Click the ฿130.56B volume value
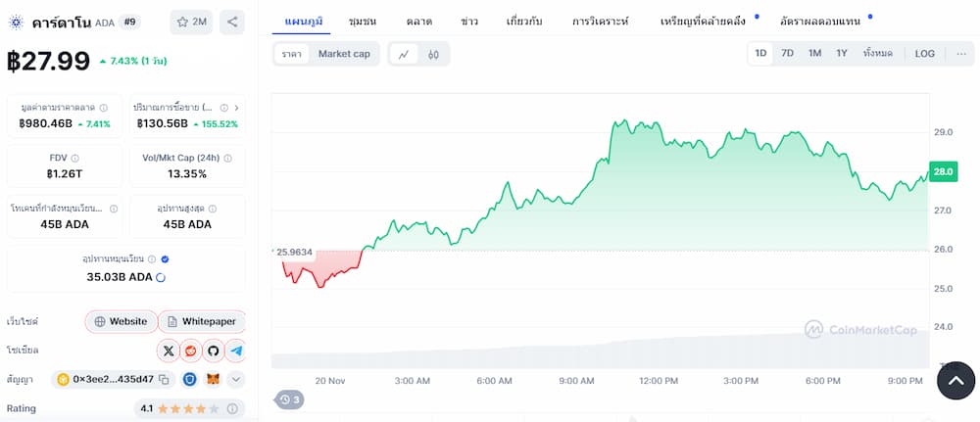 pyautogui.click(x=162, y=123)
